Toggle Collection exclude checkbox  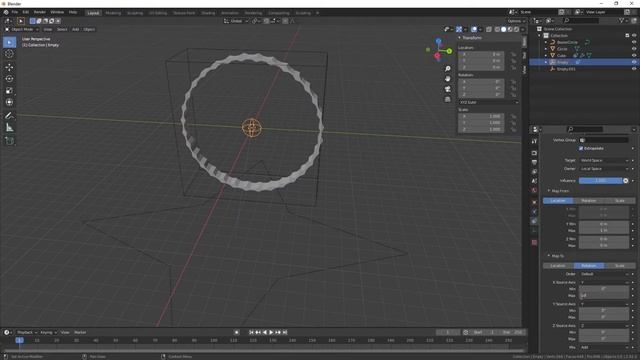click(x=627, y=36)
